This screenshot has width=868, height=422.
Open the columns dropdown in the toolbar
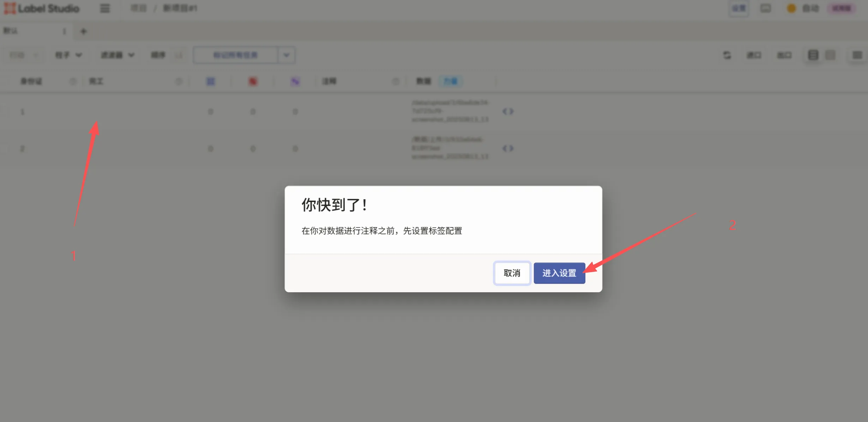pos(69,55)
